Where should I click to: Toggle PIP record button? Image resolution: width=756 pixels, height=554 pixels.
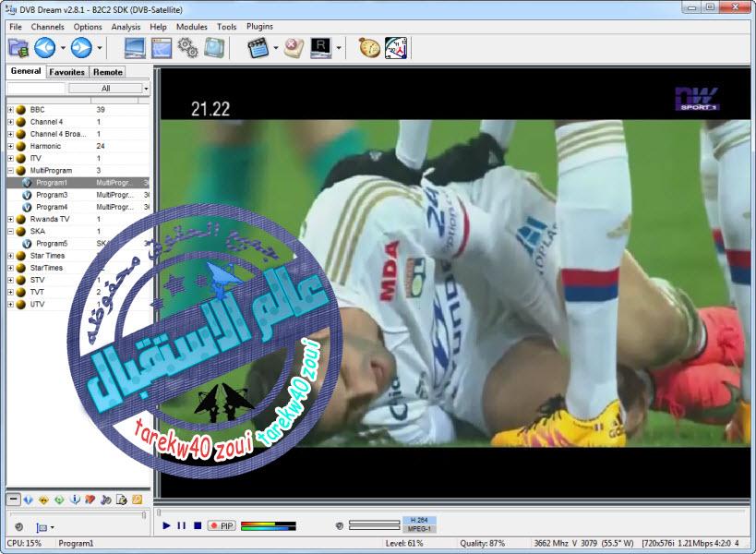(x=222, y=525)
